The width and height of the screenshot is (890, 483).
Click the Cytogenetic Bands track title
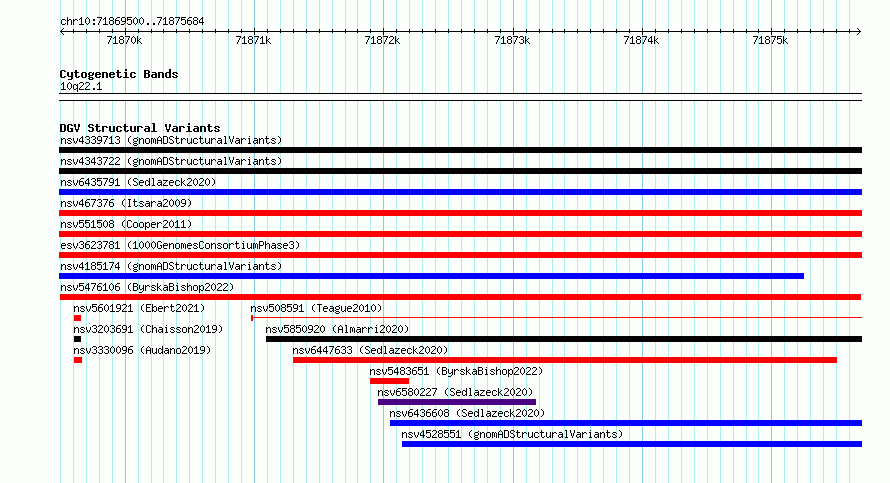(119, 74)
